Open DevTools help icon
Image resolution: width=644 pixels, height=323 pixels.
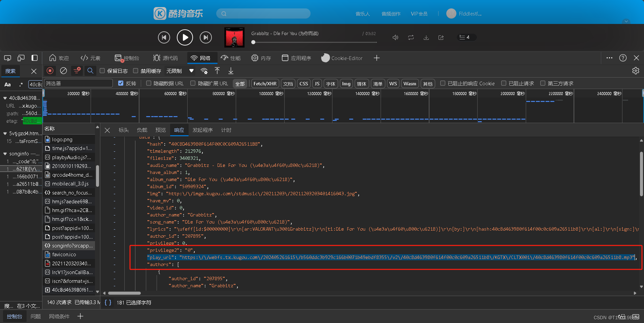623,58
